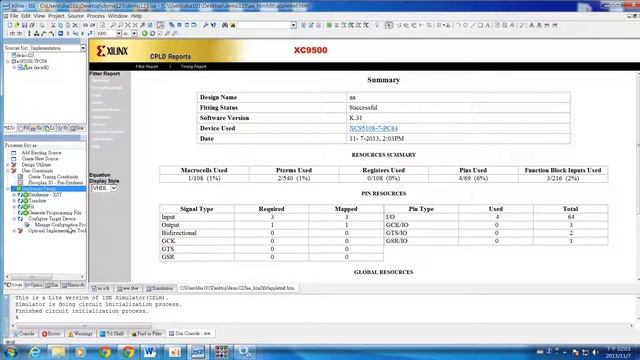Expand the Synthesize - XST node
The height and width of the screenshot is (360, 640).
14,195
